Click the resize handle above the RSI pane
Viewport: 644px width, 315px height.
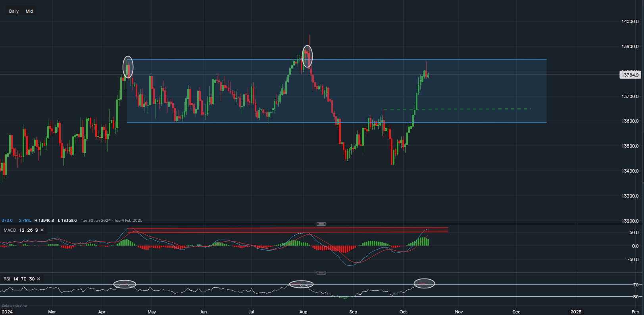[x=321, y=273]
